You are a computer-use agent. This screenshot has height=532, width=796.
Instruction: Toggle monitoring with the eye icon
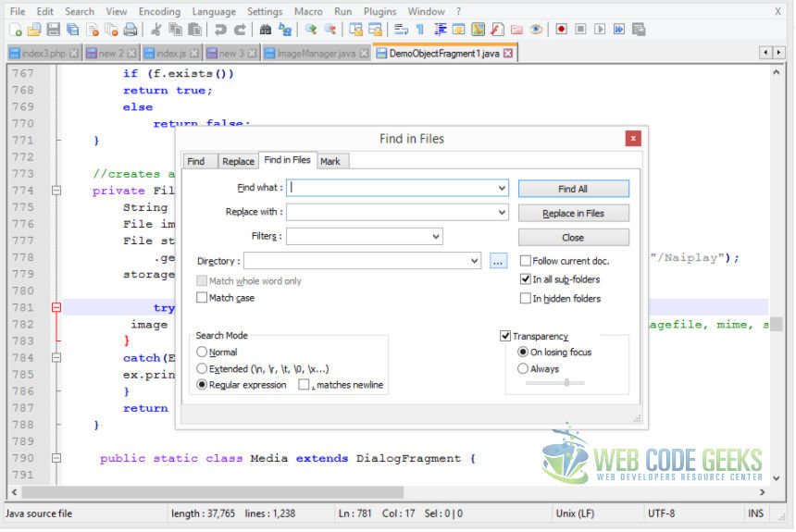536,30
